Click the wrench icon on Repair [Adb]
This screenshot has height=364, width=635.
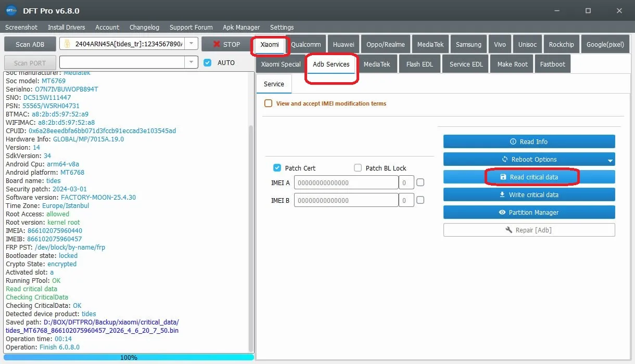point(509,230)
